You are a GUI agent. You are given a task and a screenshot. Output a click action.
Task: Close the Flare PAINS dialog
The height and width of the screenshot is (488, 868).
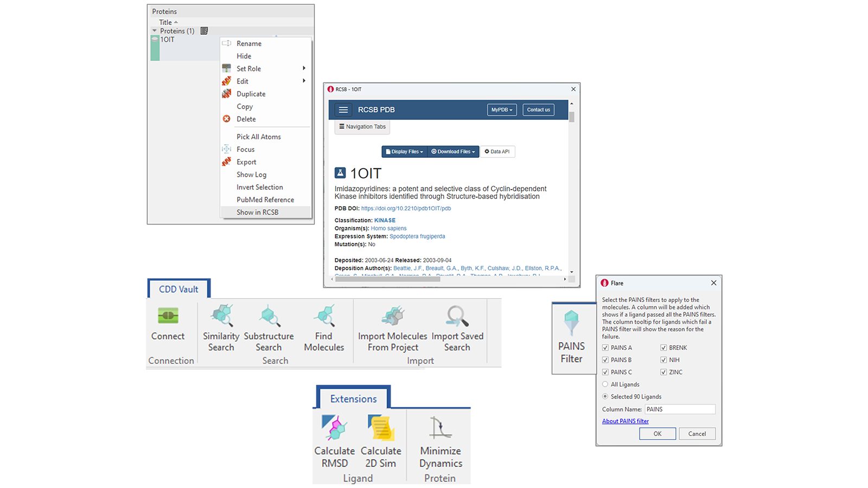point(714,283)
